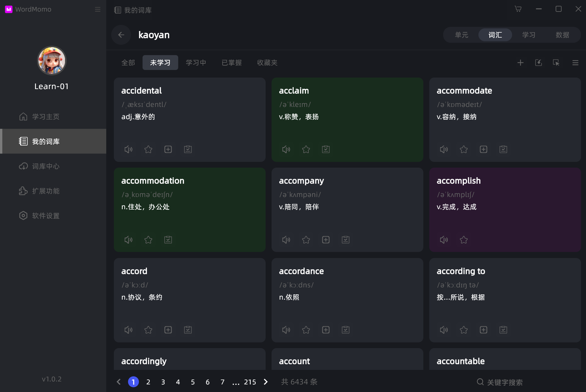Screen dimensions: 586x392
Task: Play pronunciation audio for accommodate
Action: pos(444,149)
